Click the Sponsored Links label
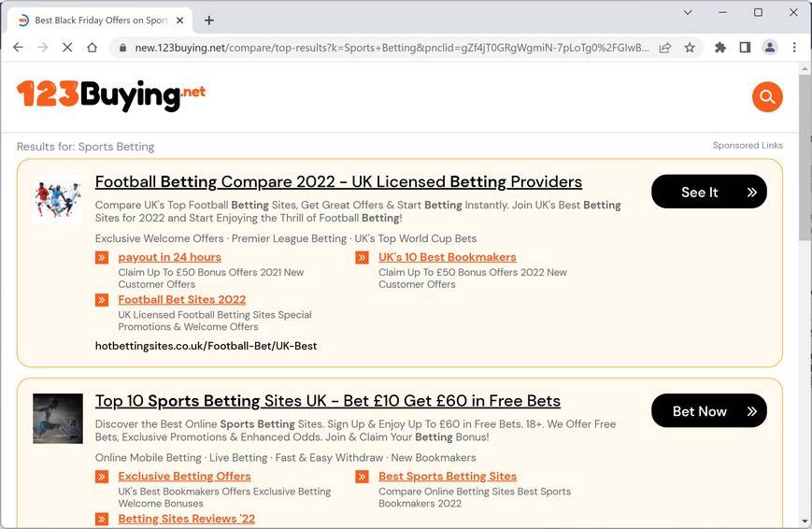The height and width of the screenshot is (529, 812). click(x=748, y=146)
